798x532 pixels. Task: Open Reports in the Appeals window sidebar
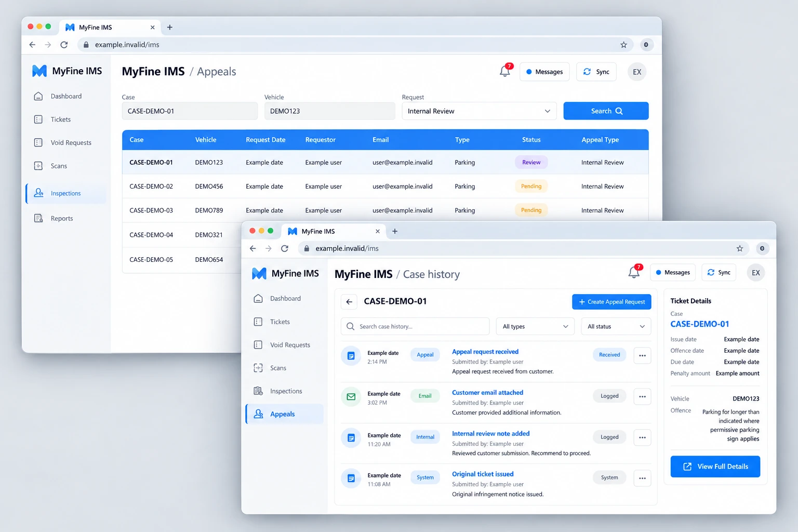point(66,218)
